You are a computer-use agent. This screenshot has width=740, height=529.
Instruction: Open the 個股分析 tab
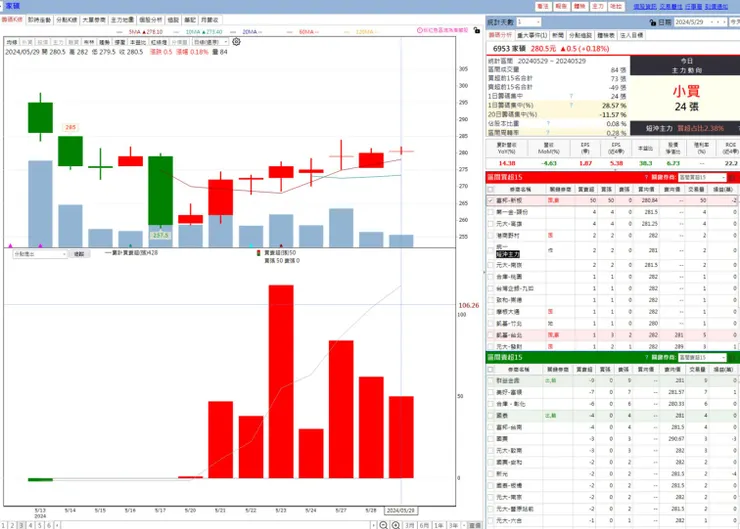coord(151,20)
